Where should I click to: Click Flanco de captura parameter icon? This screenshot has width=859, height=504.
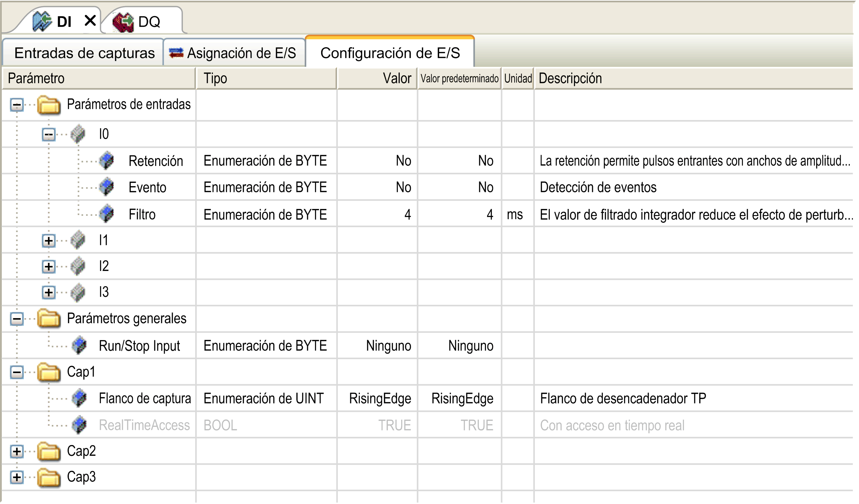pyautogui.click(x=79, y=398)
